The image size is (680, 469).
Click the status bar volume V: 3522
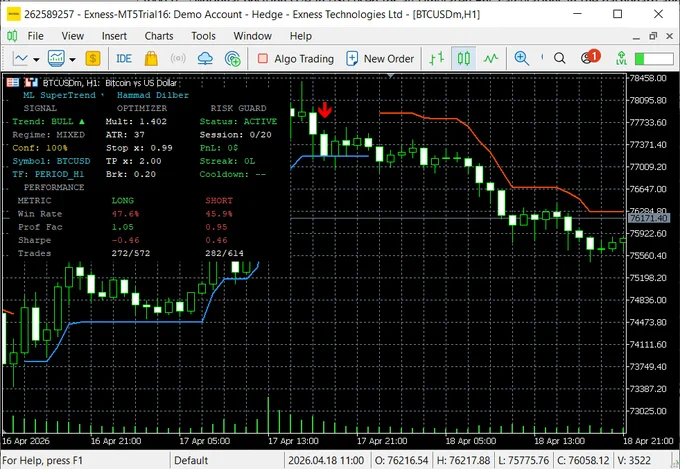[x=634, y=460]
